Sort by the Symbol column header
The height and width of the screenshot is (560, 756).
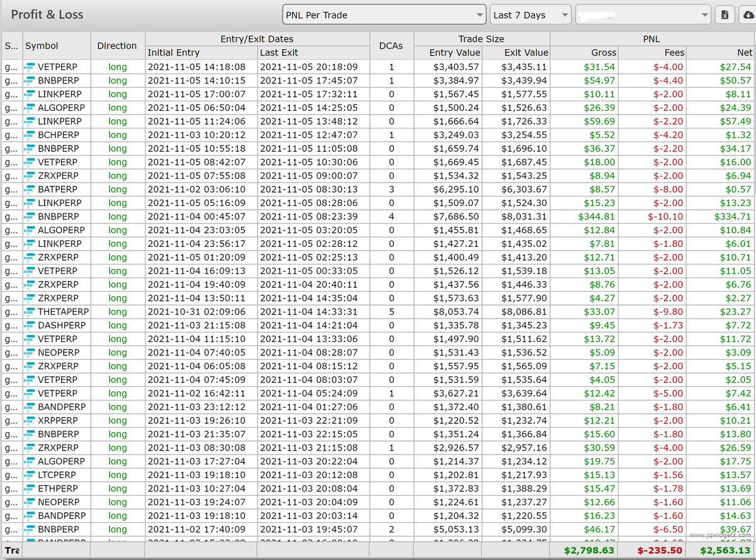pyautogui.click(x=57, y=46)
